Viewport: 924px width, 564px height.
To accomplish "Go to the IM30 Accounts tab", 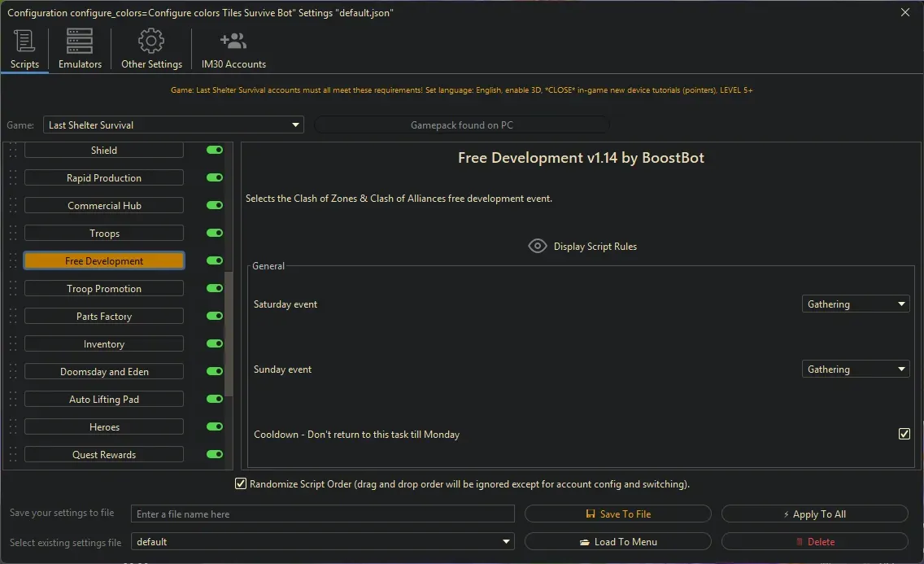I will pos(233,50).
